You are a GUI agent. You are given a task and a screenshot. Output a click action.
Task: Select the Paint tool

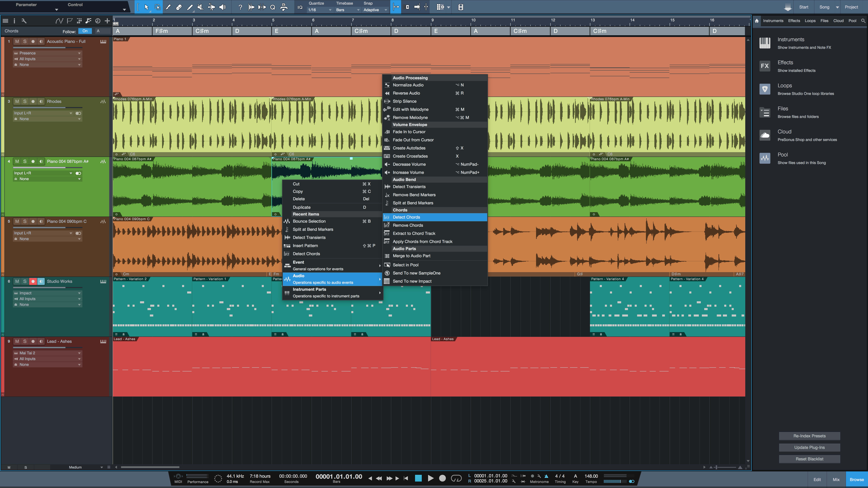(x=190, y=7)
